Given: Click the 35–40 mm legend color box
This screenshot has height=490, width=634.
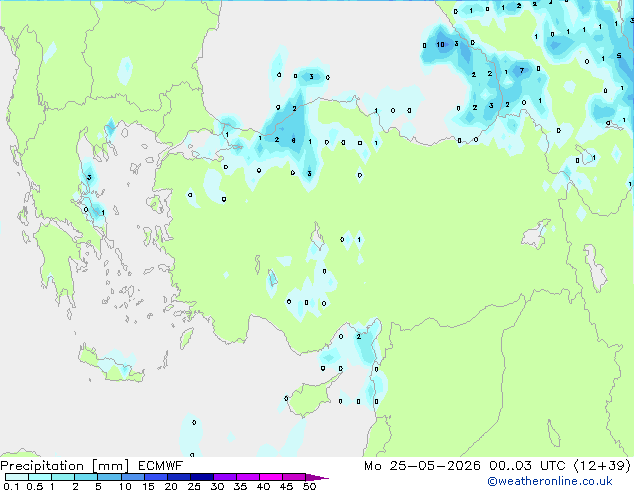Looking at the screenshot, I should coord(247,477).
